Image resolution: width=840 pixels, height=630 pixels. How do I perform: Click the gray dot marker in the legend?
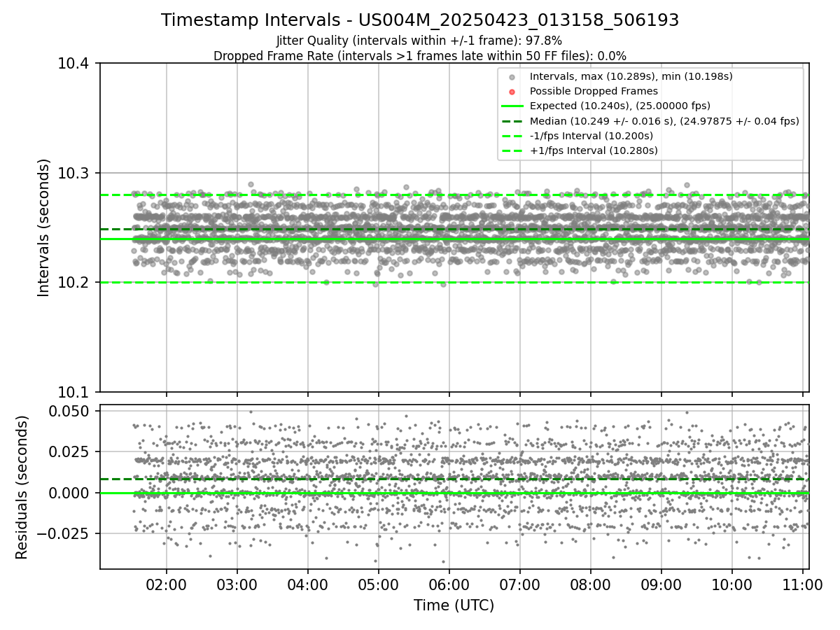point(512,77)
